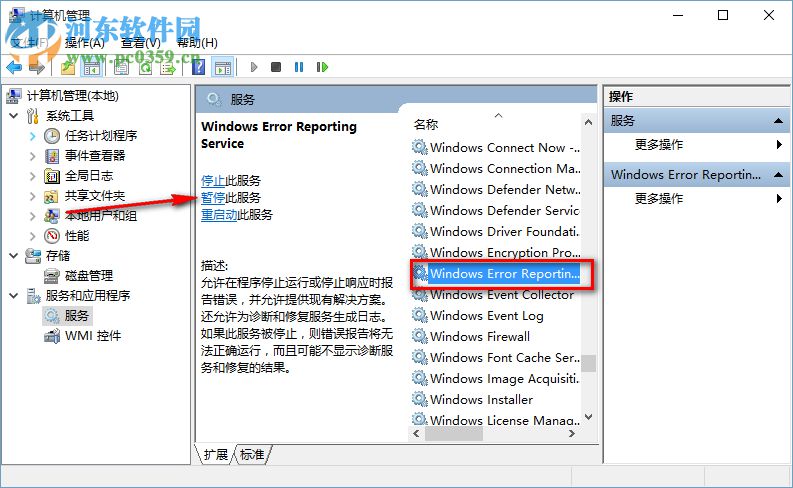Expand the 事件查看器 node

(x=32, y=156)
